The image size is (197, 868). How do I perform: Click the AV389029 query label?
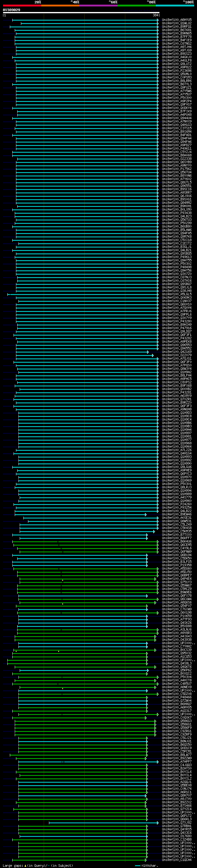point(11,10)
